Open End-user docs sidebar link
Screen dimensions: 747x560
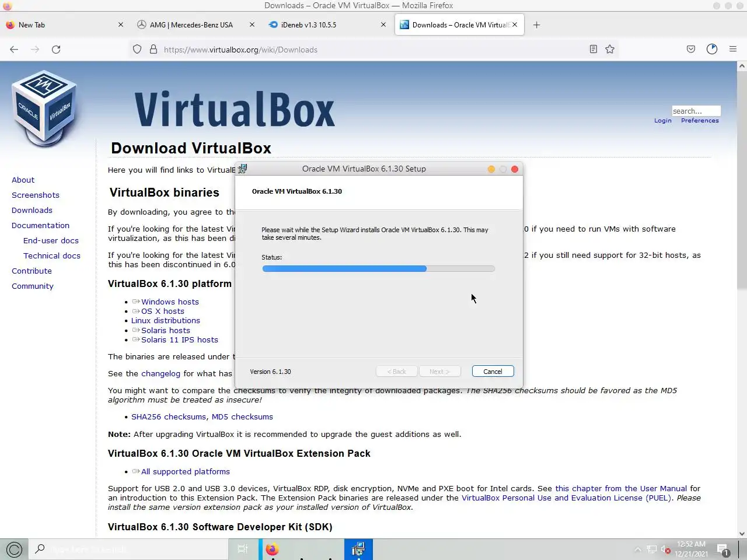coord(51,241)
